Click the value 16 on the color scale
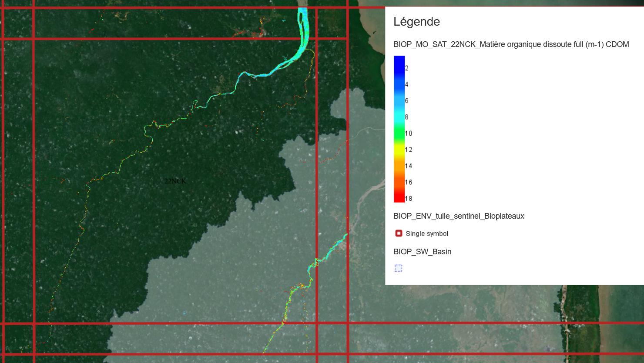 [x=409, y=182]
